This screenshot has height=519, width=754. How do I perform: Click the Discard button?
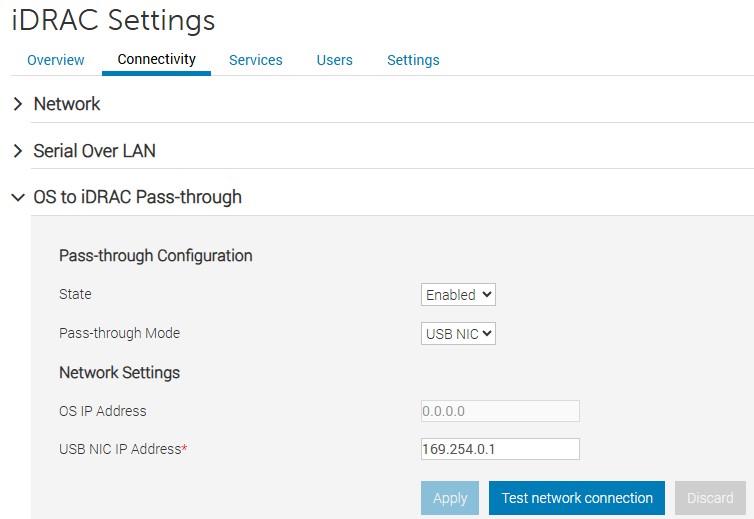pyautogui.click(x=710, y=498)
